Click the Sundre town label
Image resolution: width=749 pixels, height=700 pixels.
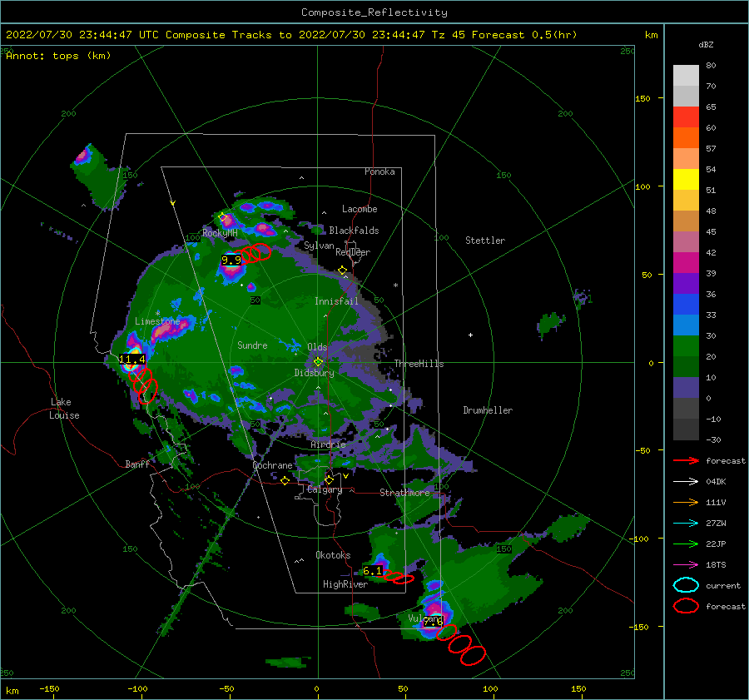point(252,345)
